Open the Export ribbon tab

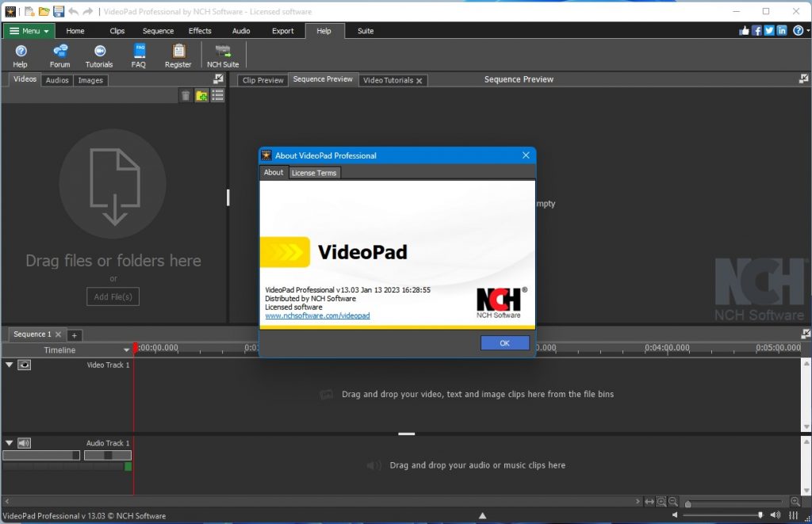[x=283, y=31]
